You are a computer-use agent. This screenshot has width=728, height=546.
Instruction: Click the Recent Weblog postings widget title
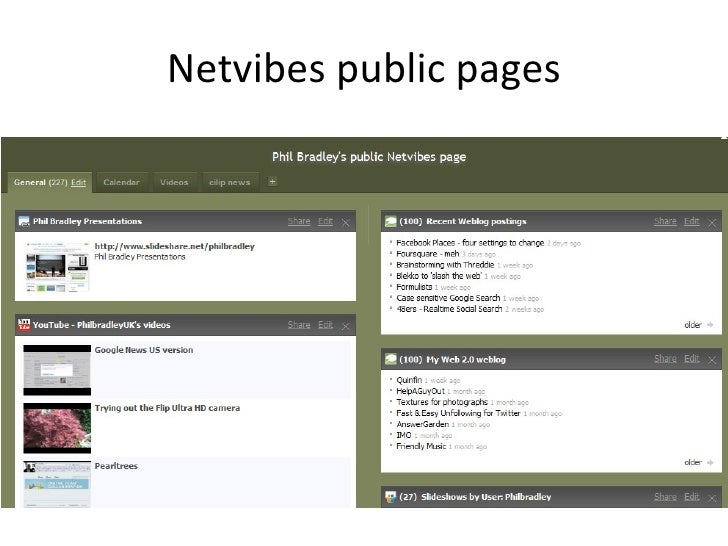click(476, 221)
